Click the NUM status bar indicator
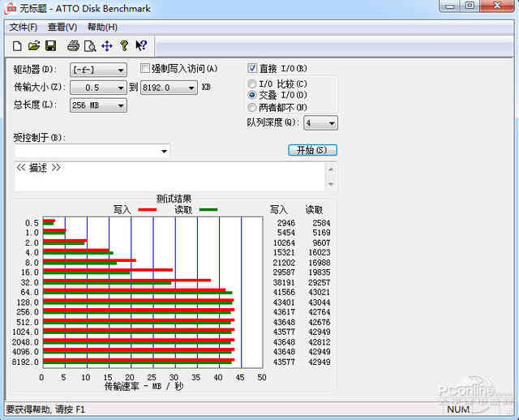The width and height of the screenshot is (519, 420). click(458, 409)
